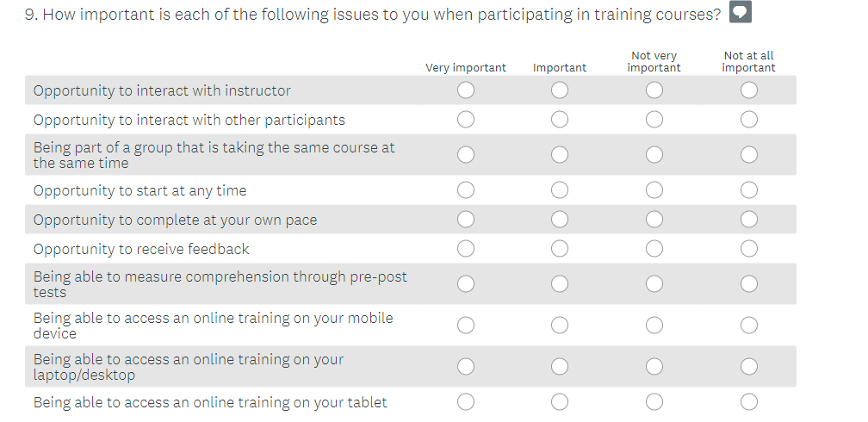Choose Not very important for pre-post tests
The image size is (868, 422).
[x=654, y=284]
